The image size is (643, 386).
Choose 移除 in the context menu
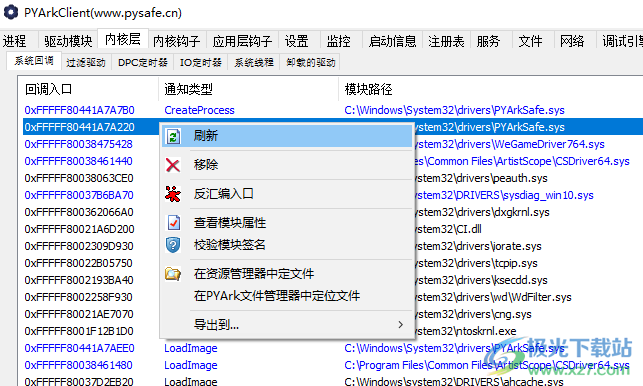click(x=287, y=165)
